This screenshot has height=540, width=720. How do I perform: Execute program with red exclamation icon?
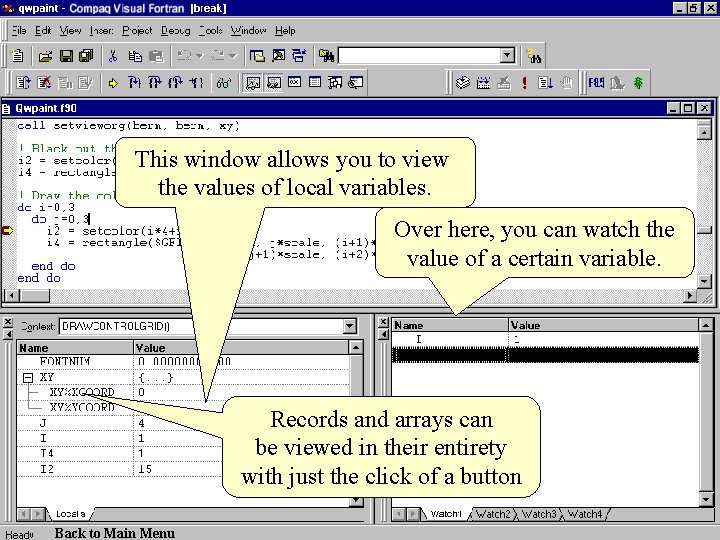tap(524, 83)
